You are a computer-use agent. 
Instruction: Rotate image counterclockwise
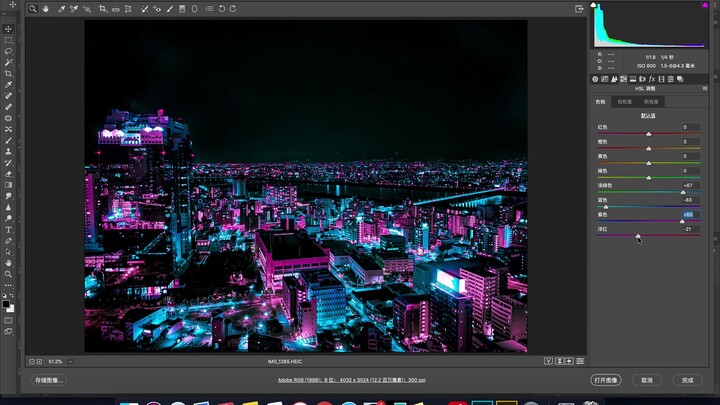pyautogui.click(x=222, y=9)
